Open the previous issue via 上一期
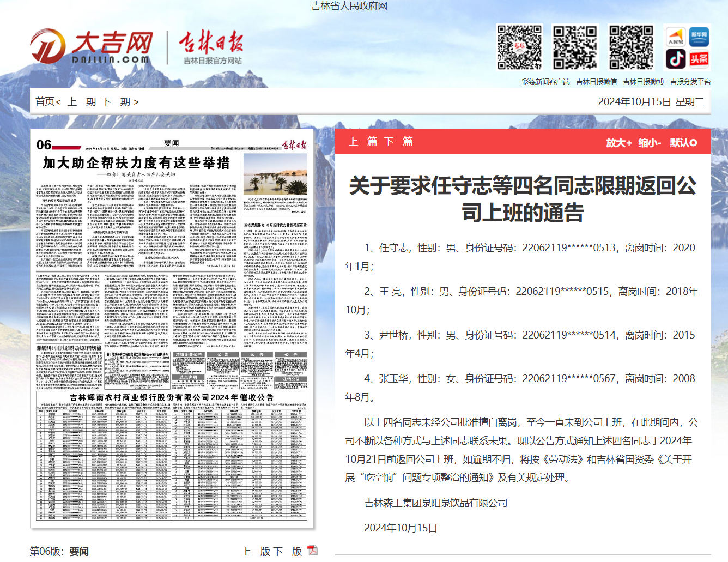Image resolution: width=728 pixels, height=562 pixels. pyautogui.click(x=82, y=101)
